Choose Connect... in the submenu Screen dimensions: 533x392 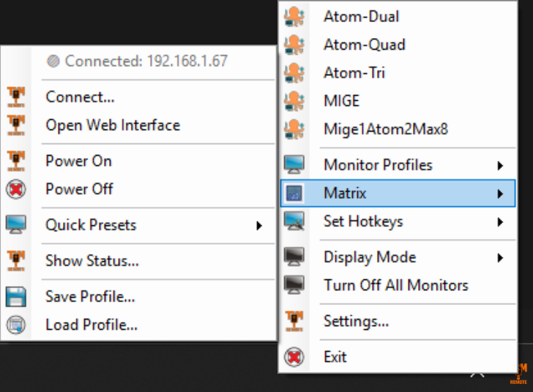138,97
